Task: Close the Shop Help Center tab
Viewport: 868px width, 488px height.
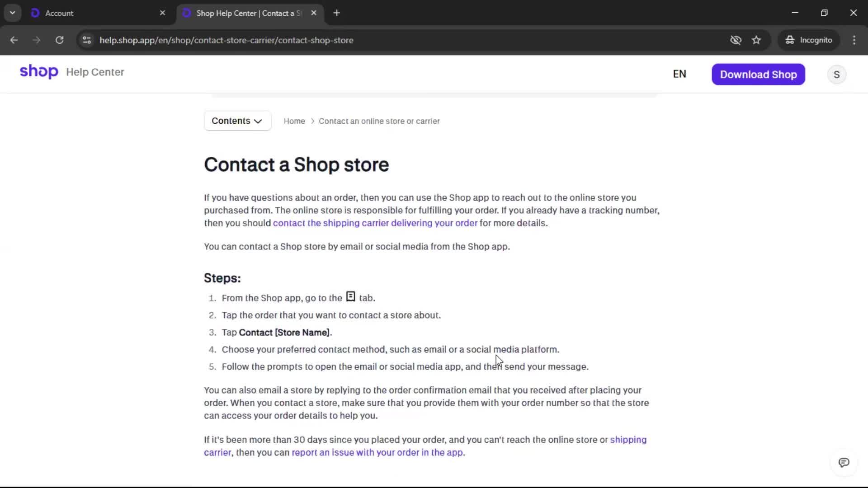Action: click(x=314, y=13)
